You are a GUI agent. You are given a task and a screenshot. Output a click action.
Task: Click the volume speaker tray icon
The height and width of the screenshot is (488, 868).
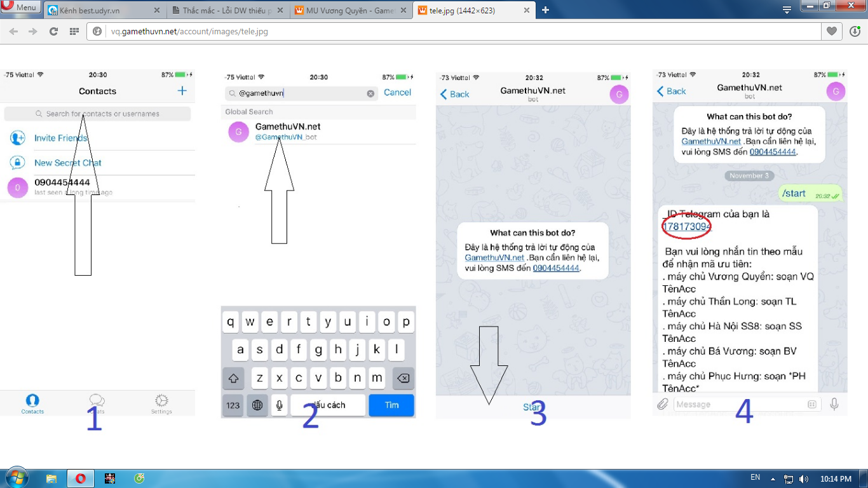click(804, 478)
